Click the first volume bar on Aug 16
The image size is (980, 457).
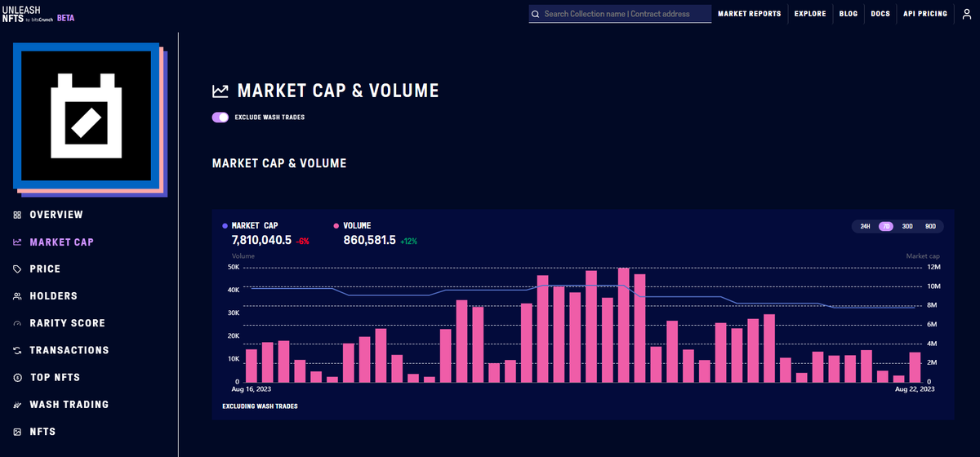point(252,366)
